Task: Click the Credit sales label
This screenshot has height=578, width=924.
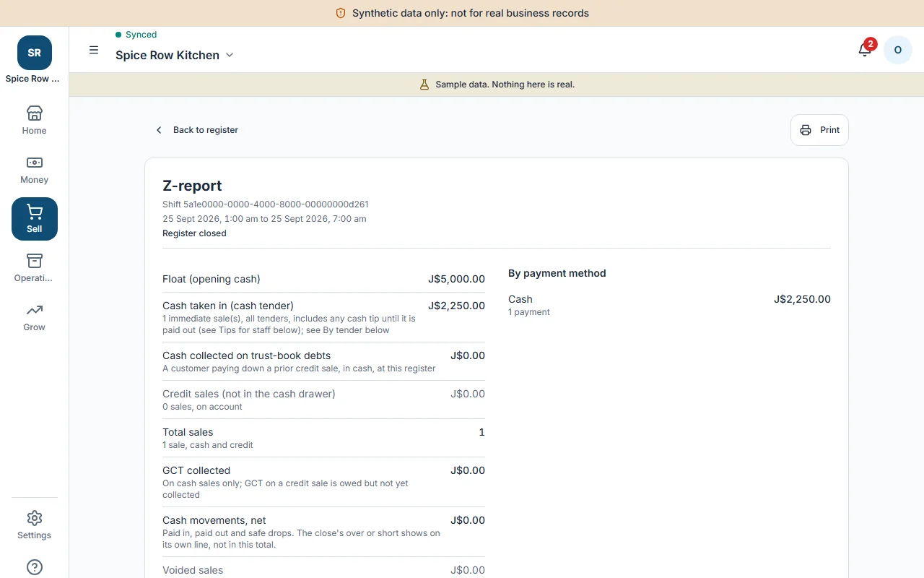Action: coord(249,394)
